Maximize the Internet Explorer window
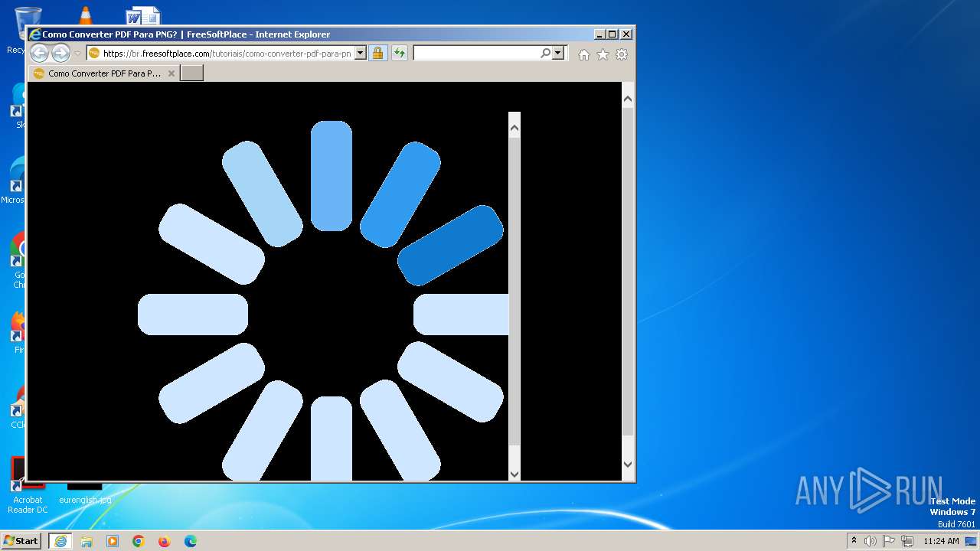Screen dimensions: 980x551 (x=612, y=34)
